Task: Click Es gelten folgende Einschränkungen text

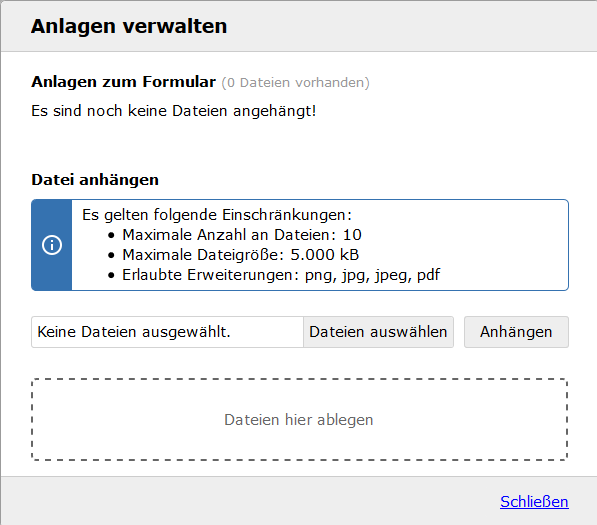Action: tap(217, 215)
